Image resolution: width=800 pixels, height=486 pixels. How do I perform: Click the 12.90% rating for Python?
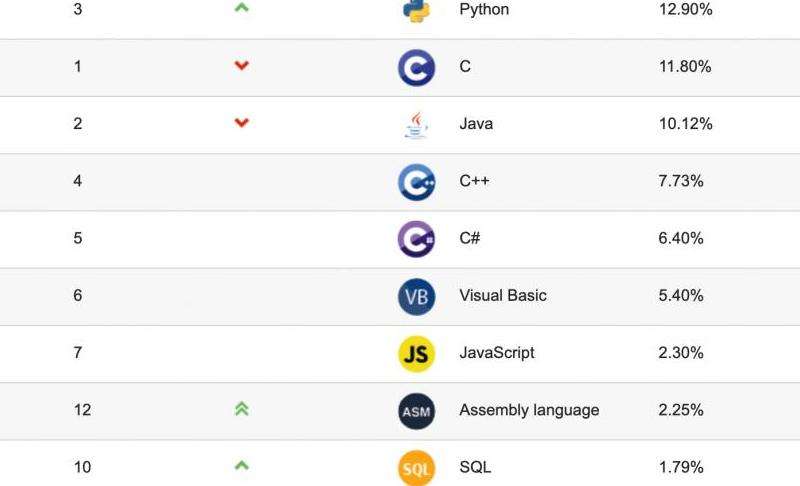click(685, 10)
